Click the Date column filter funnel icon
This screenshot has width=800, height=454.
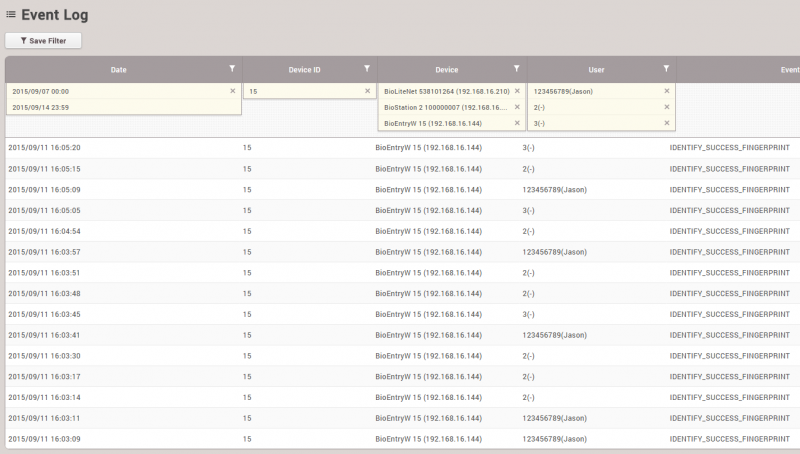pos(232,69)
